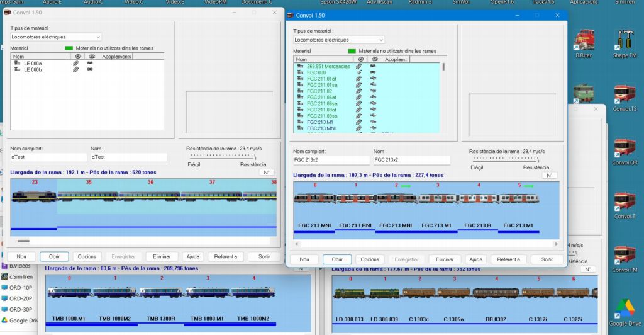
Task: Click the eye column header in aTest window
Action: (x=78, y=56)
